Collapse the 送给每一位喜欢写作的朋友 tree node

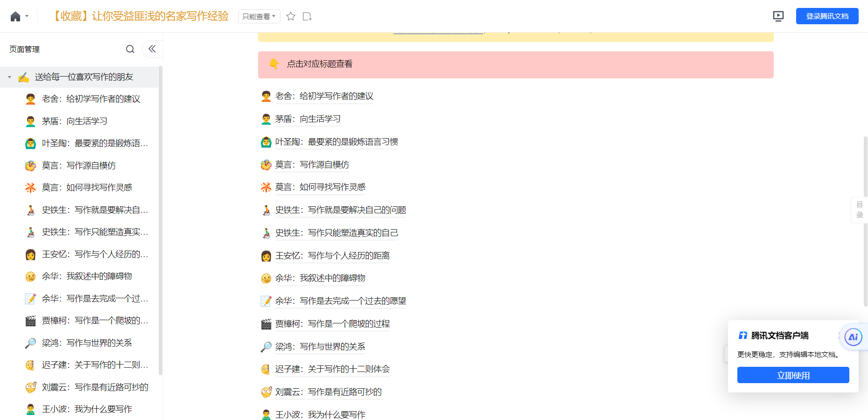click(9, 77)
